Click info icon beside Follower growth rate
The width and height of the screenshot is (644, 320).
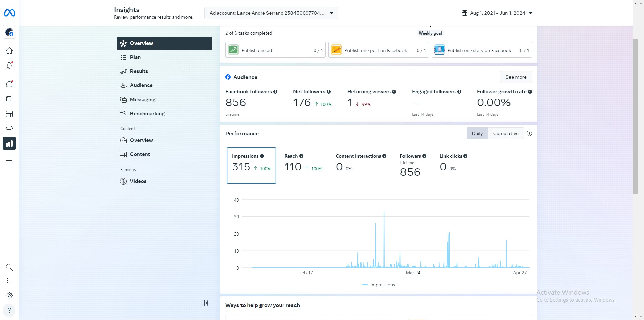point(530,92)
